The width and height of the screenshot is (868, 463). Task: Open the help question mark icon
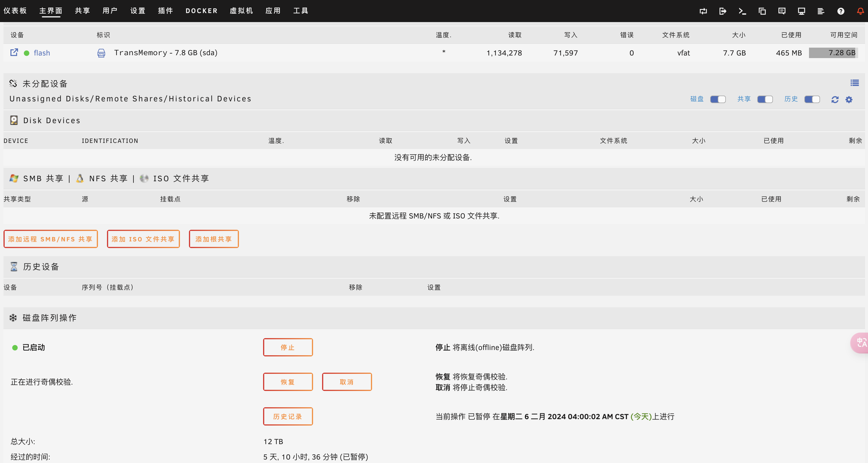(841, 11)
